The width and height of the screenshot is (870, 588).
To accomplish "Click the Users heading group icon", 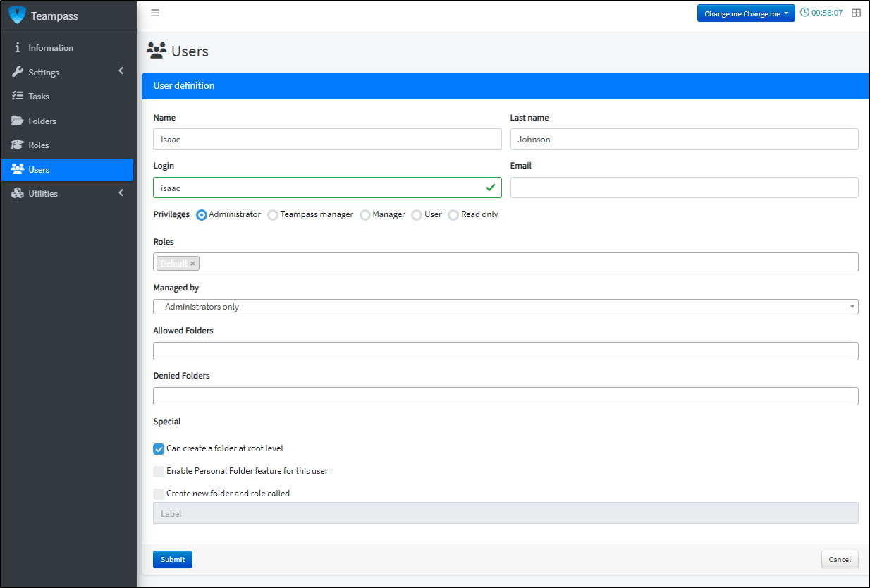I will [x=156, y=51].
